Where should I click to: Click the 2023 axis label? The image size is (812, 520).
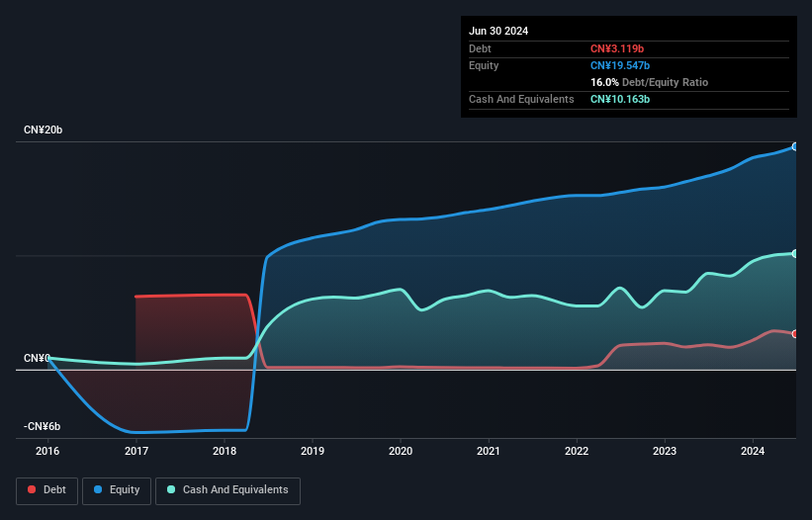click(x=665, y=451)
